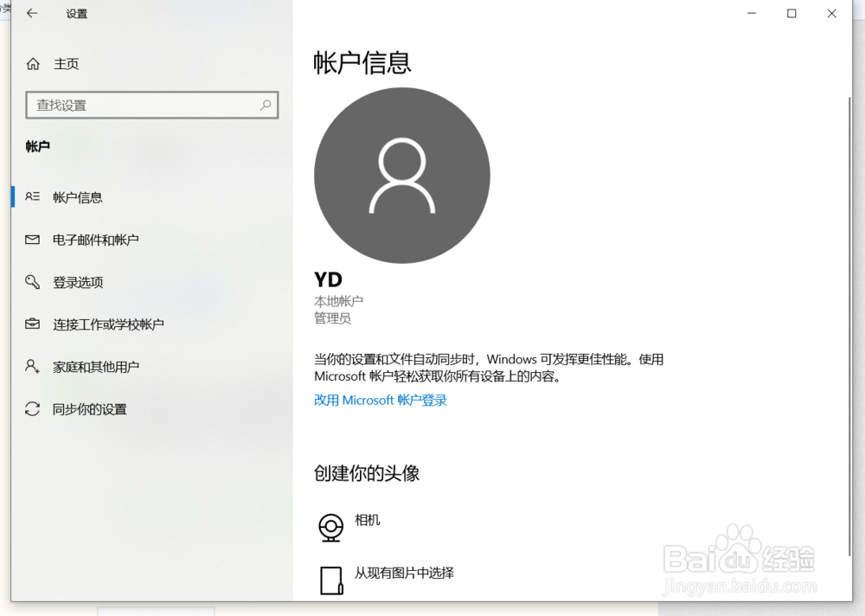Click 改用 Microsoft 帐户登录 link
Image resolution: width=865 pixels, height=616 pixels.
(x=380, y=401)
